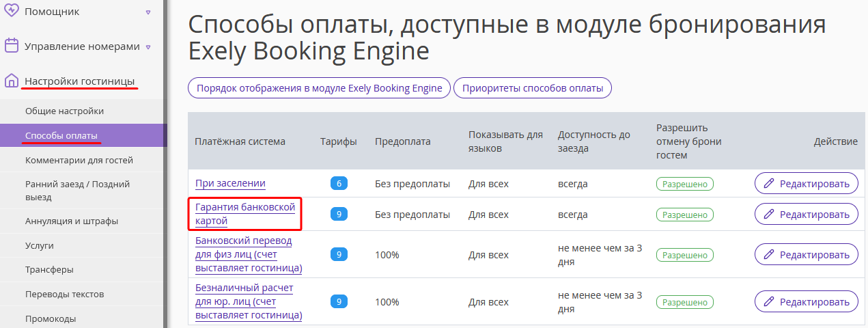The width and height of the screenshot is (868, 328).
Task: Click Редактировать for Безналичный расчет
Action: (x=806, y=301)
